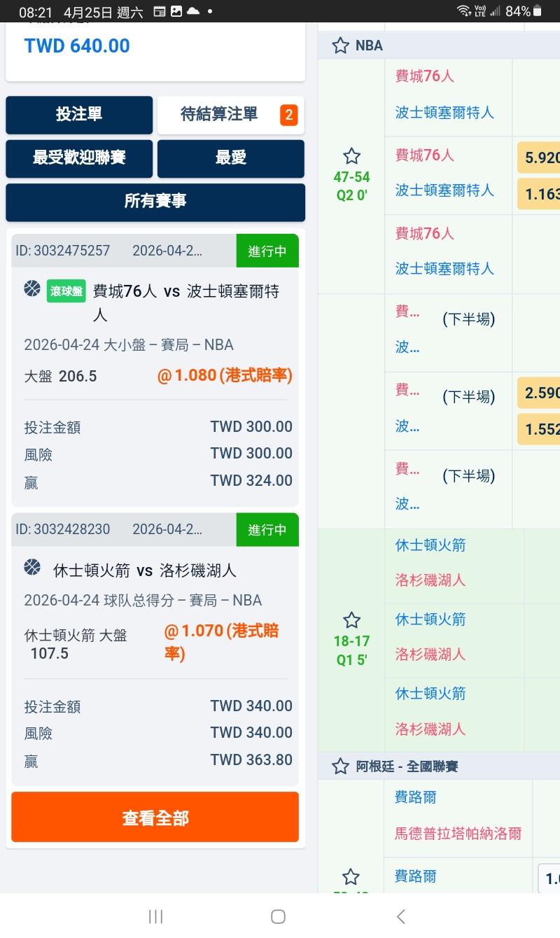Open the Android recent apps button

coord(155,916)
